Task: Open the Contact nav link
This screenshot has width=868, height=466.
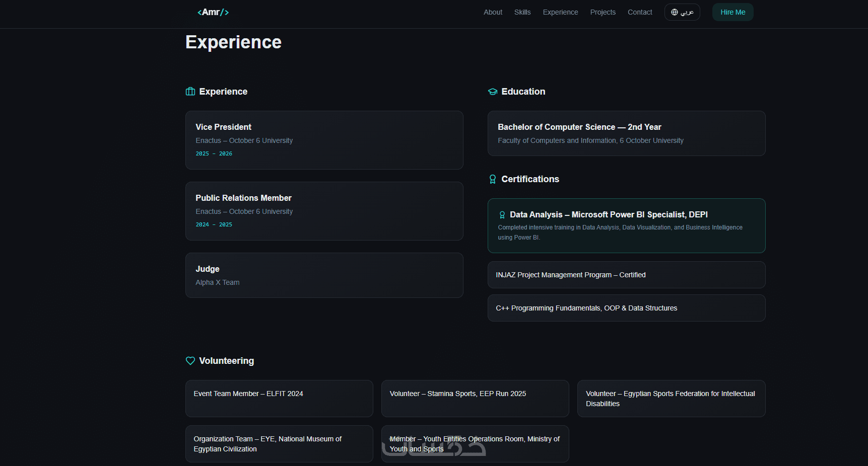Action: point(640,12)
